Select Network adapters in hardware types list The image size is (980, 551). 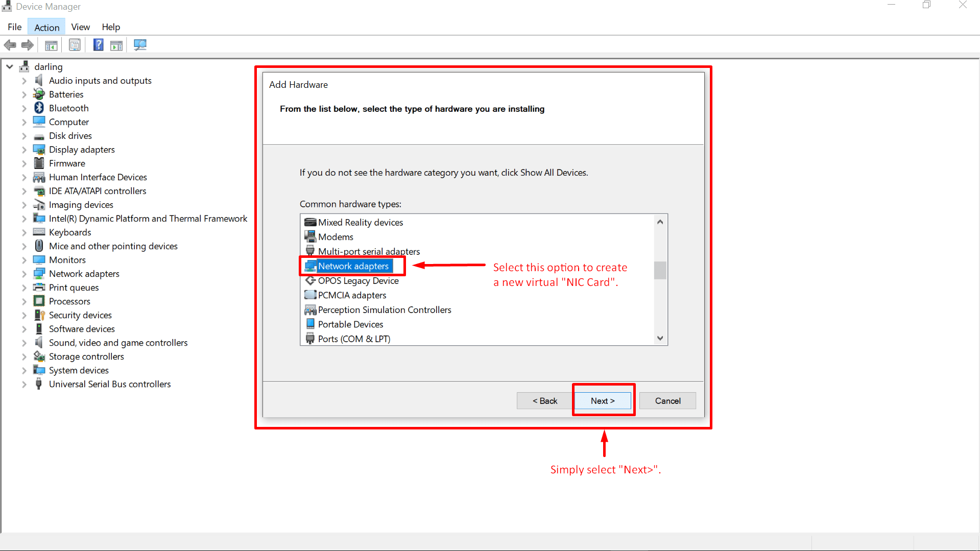click(353, 266)
